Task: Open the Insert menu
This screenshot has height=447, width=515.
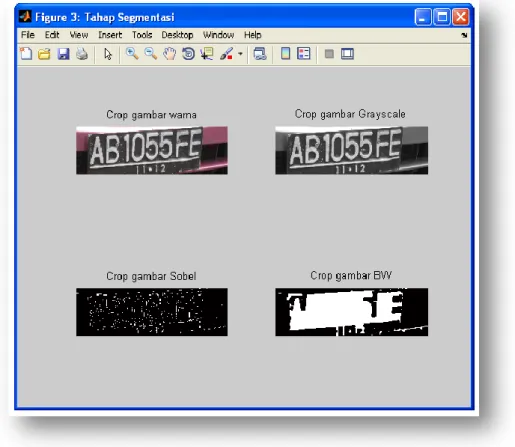Action: [110, 35]
